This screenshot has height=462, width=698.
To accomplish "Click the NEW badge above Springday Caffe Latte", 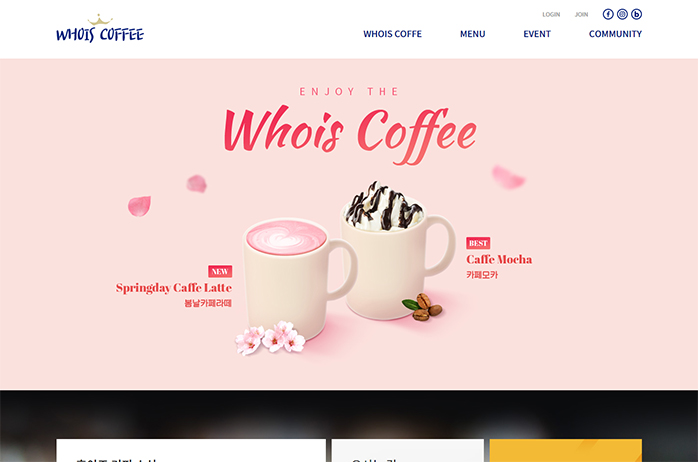I will pos(220,271).
